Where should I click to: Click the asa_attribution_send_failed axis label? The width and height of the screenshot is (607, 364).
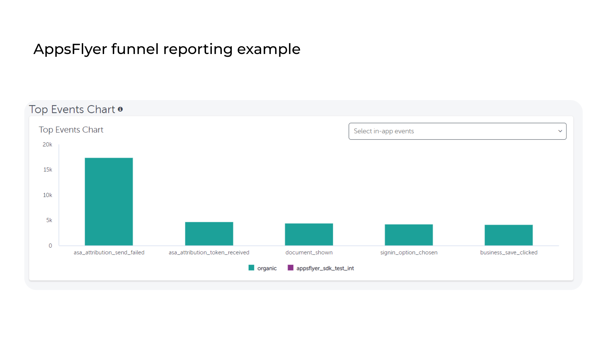click(x=109, y=252)
